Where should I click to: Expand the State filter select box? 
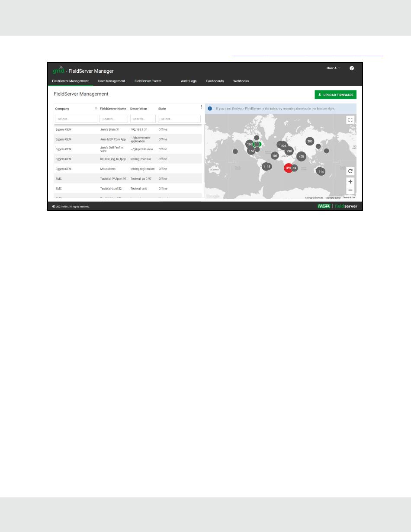click(179, 119)
